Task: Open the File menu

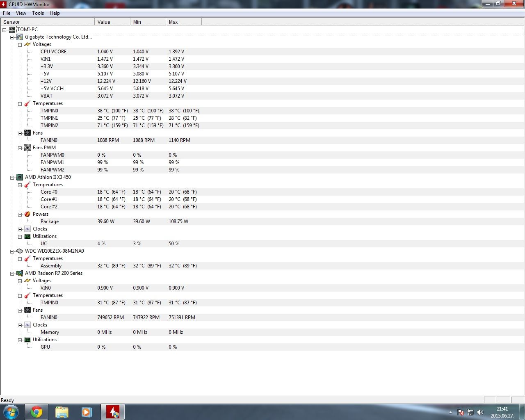Action: point(7,13)
